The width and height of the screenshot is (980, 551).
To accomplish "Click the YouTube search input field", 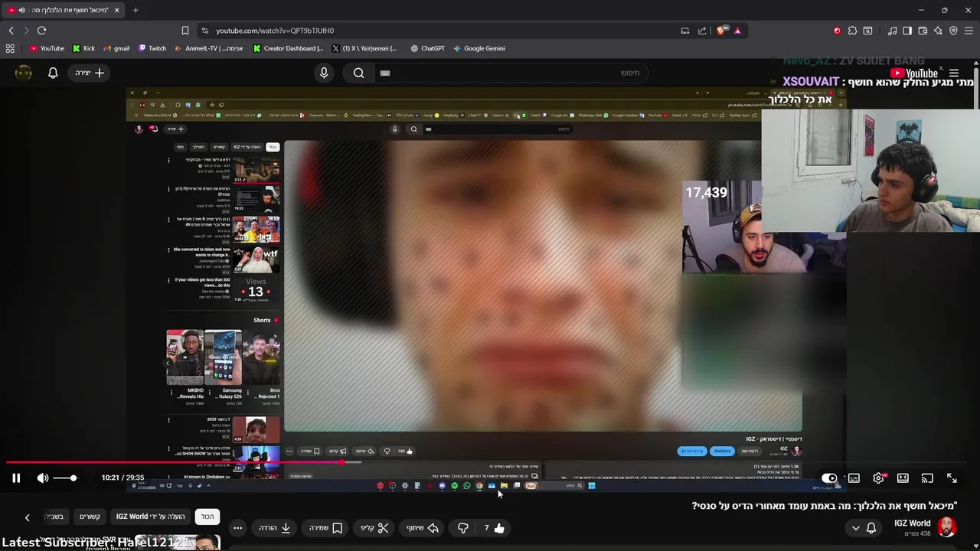I will (x=513, y=73).
